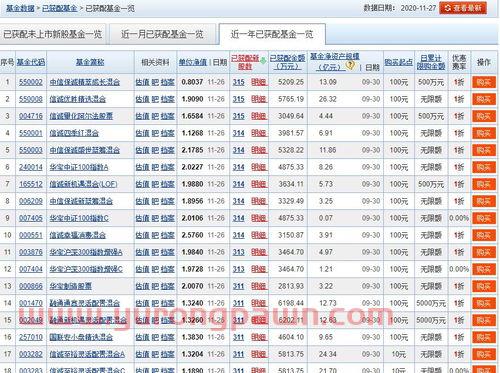Click 购买 button for fund 550003
Screen dimensions: 500x373
click(484, 150)
